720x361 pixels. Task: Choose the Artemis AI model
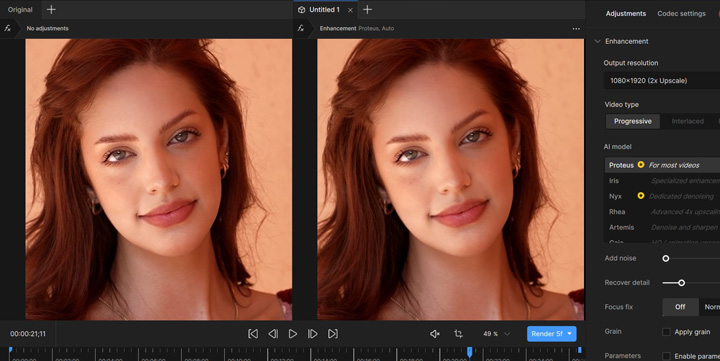click(x=662, y=227)
